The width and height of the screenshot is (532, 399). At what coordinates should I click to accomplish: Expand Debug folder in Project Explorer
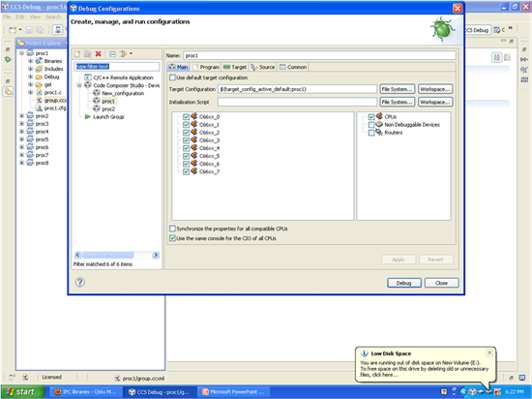[x=31, y=77]
